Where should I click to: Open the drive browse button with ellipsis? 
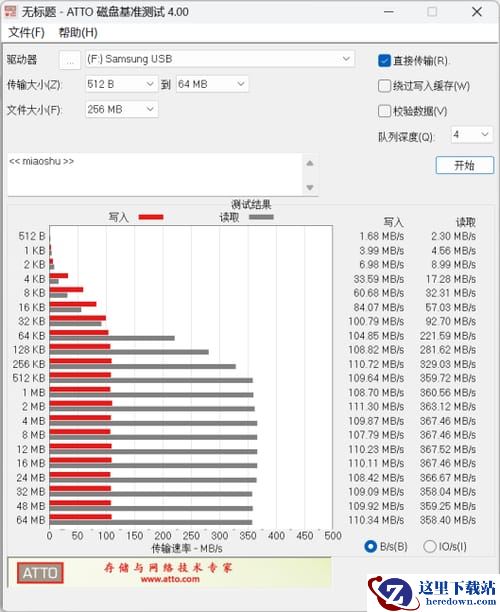click(70, 60)
